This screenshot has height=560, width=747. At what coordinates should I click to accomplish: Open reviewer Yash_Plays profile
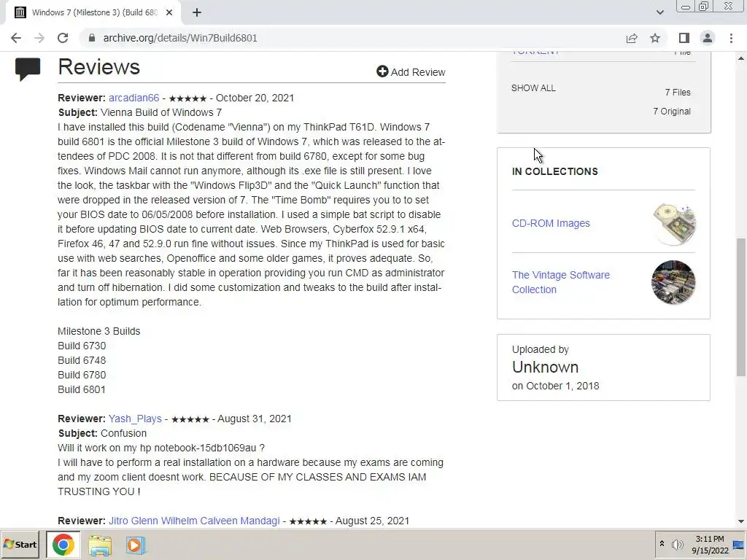pos(135,419)
